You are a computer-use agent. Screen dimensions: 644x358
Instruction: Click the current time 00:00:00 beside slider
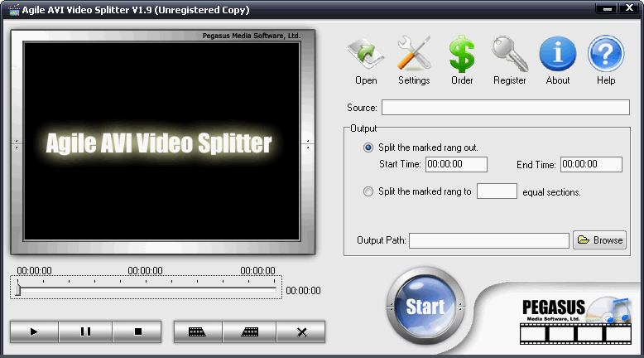[x=303, y=291]
